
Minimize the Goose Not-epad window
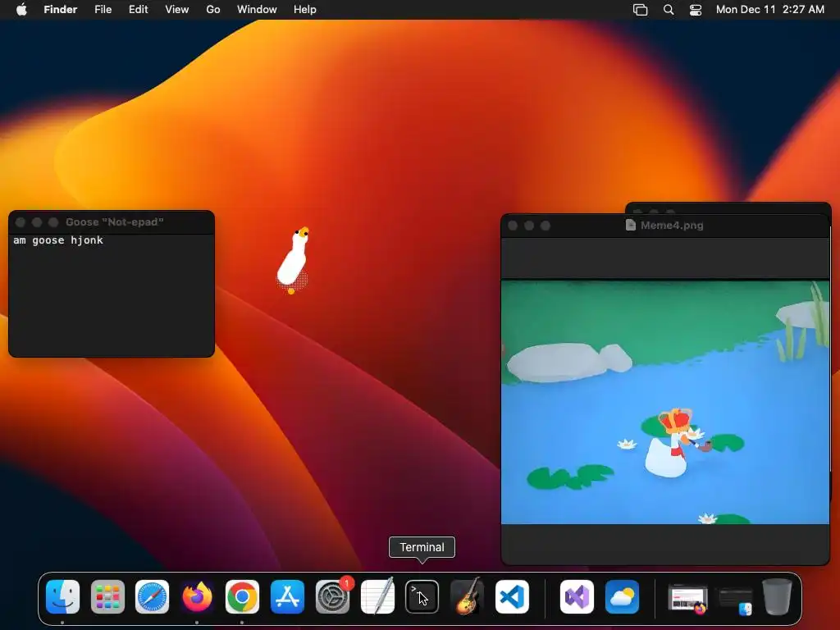(x=37, y=221)
